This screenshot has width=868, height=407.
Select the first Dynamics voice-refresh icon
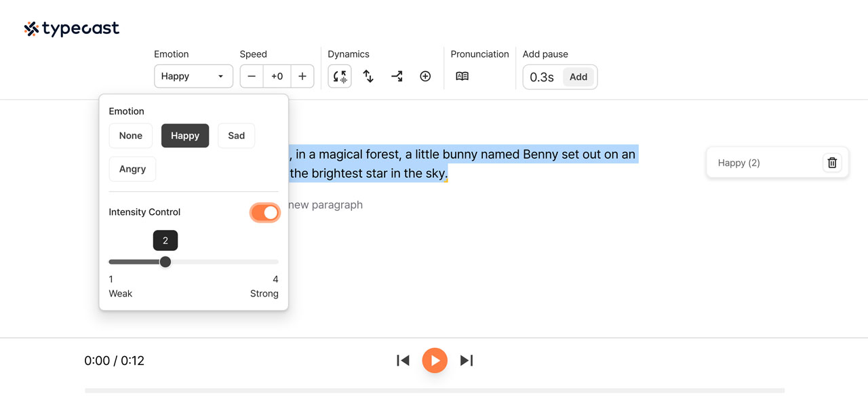point(340,76)
